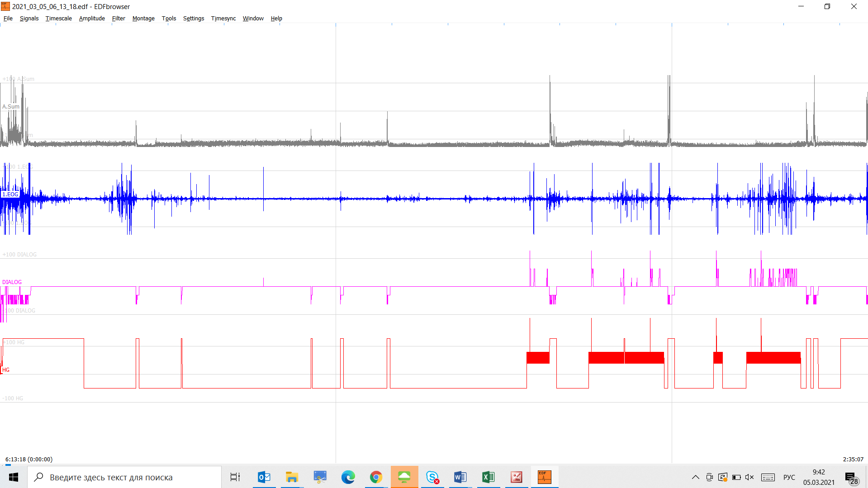
Task: Open File Explorer from the taskbar
Action: (292, 477)
